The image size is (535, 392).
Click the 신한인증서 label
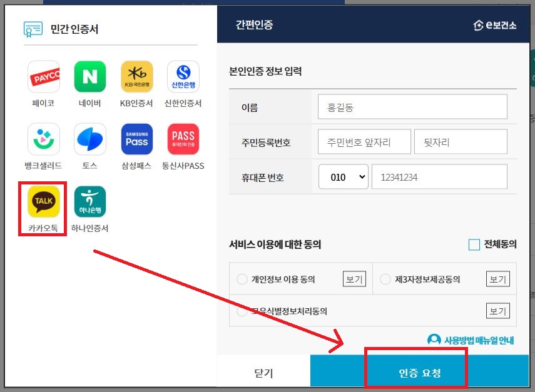tap(183, 103)
